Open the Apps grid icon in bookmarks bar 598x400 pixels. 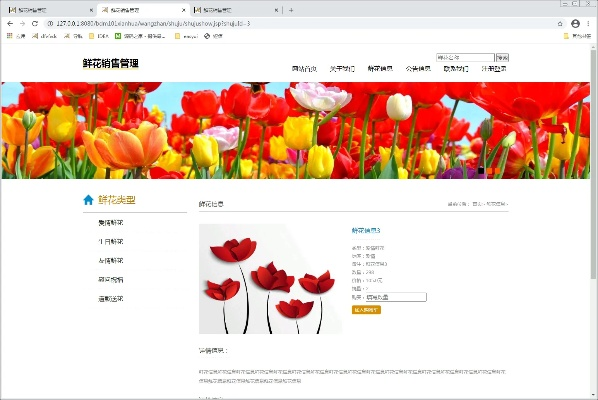click(x=10, y=36)
